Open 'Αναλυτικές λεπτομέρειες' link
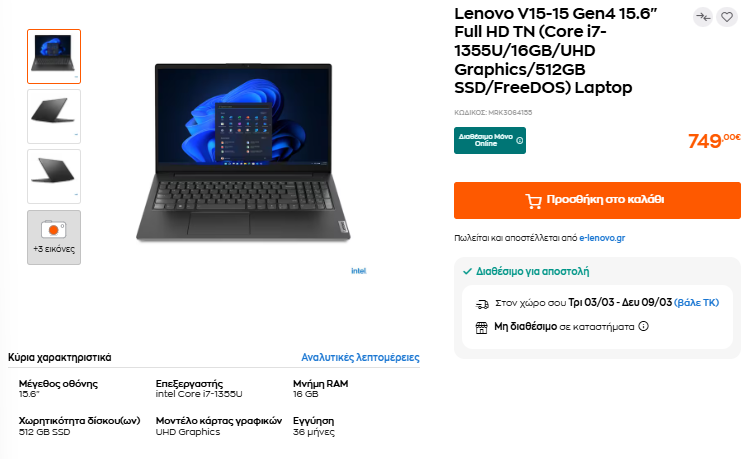 coord(360,358)
